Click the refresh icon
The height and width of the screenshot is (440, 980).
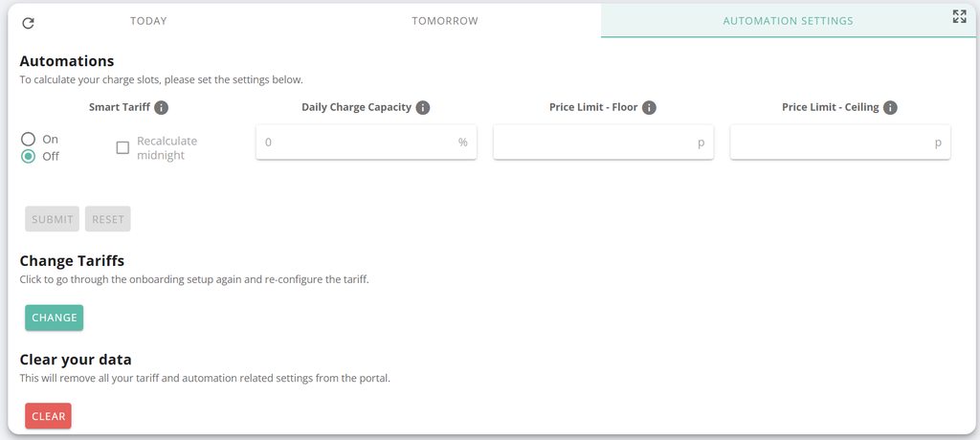pyautogui.click(x=28, y=22)
